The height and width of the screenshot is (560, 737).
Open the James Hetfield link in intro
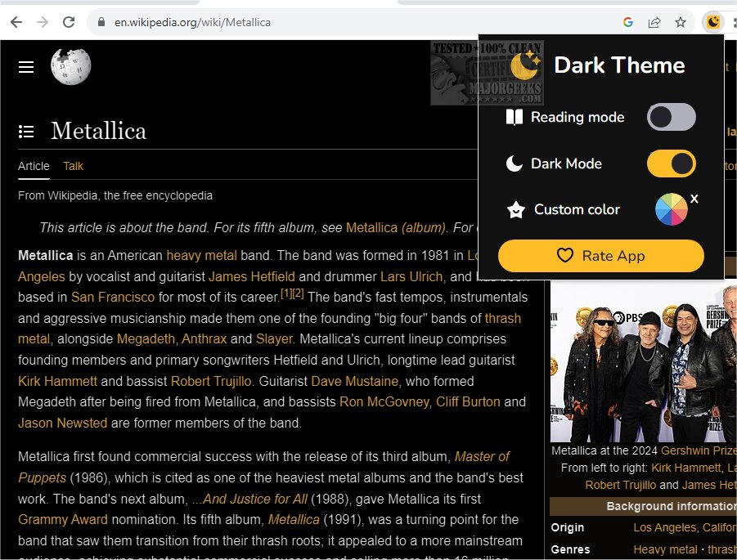(x=252, y=276)
